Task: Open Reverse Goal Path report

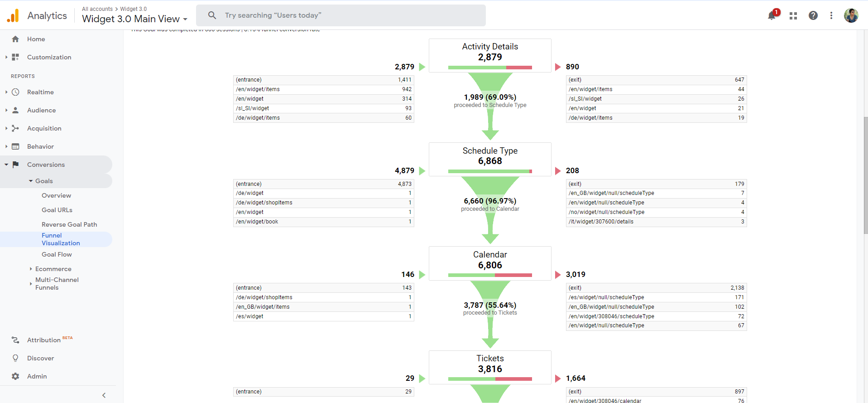Action: click(69, 224)
